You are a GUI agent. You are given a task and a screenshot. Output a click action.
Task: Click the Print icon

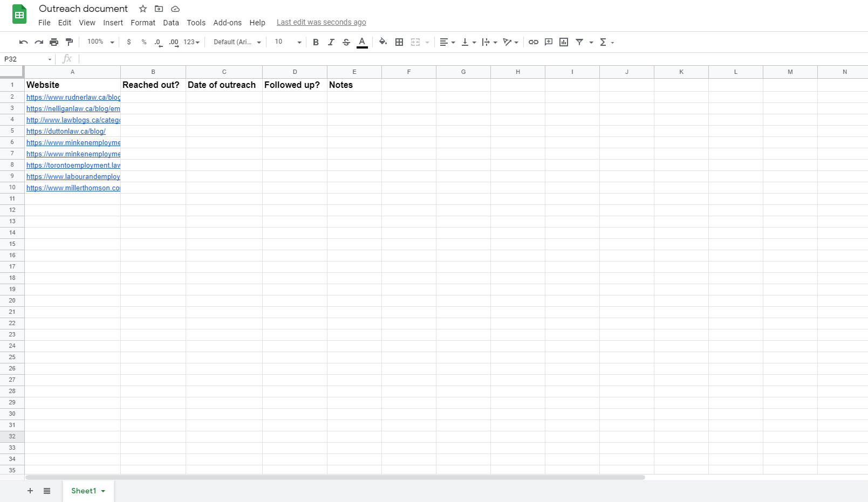click(x=54, y=42)
